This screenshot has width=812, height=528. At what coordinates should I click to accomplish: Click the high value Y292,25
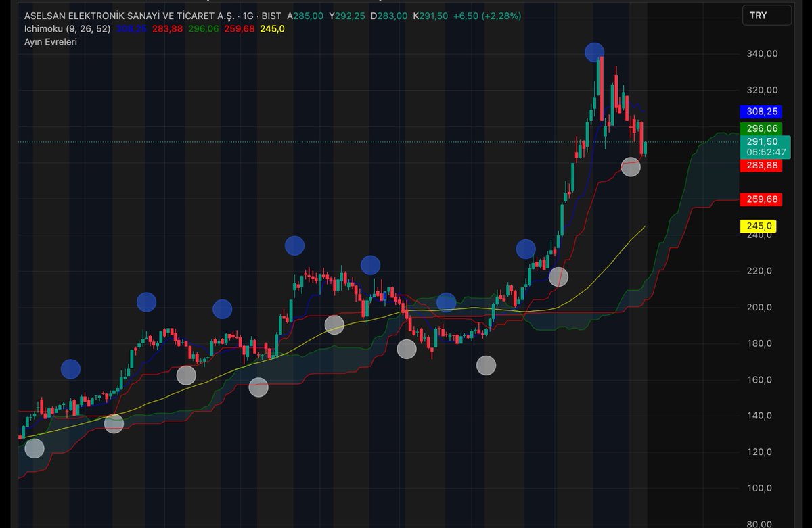click(x=348, y=16)
